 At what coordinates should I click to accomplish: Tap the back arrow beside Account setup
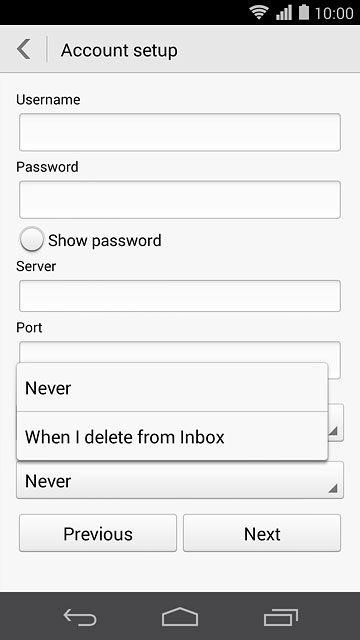click(x=24, y=50)
